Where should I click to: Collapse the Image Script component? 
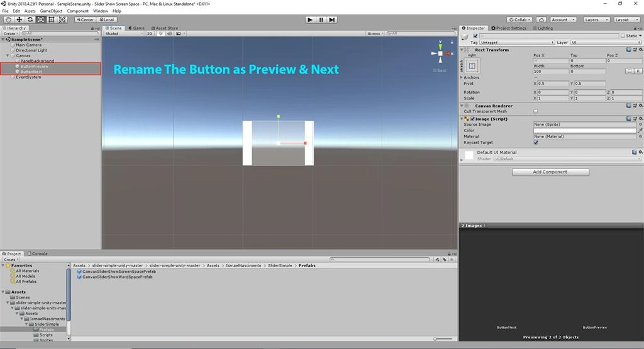click(x=461, y=119)
